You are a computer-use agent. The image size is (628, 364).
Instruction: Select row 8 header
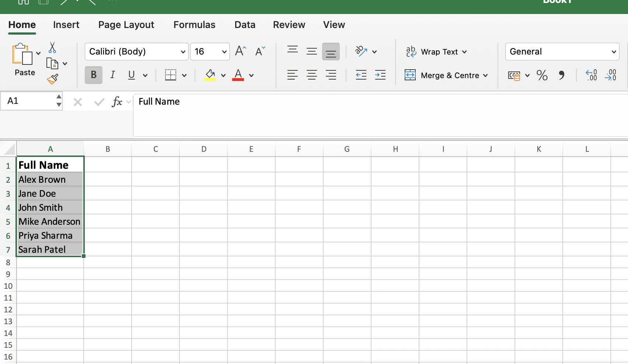(8, 262)
